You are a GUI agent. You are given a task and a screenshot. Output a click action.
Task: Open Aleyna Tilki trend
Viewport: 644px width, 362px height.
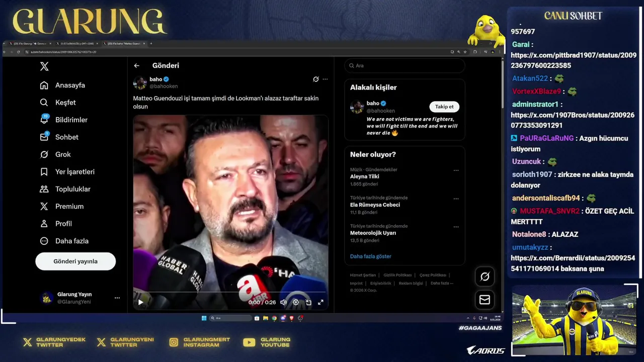pyautogui.click(x=365, y=176)
